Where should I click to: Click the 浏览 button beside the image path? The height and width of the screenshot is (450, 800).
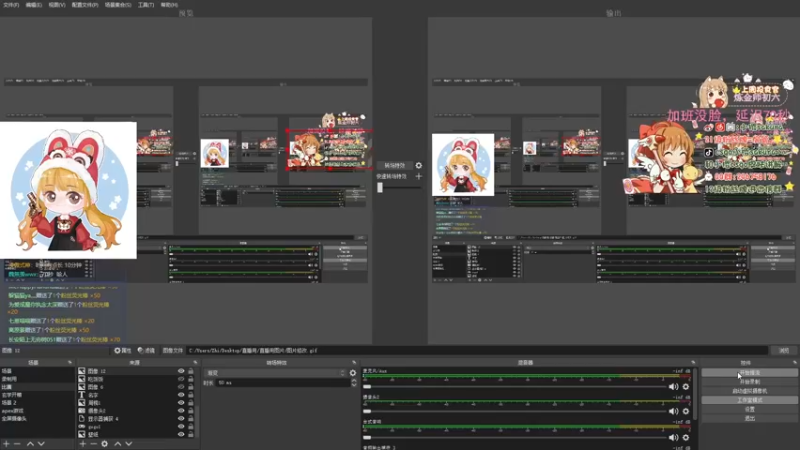784,351
